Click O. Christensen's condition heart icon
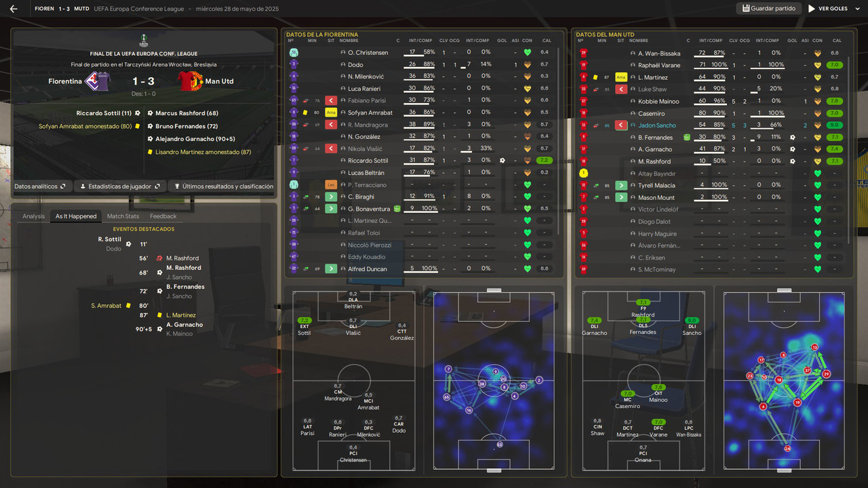This screenshot has height=488, width=868. pos(527,52)
